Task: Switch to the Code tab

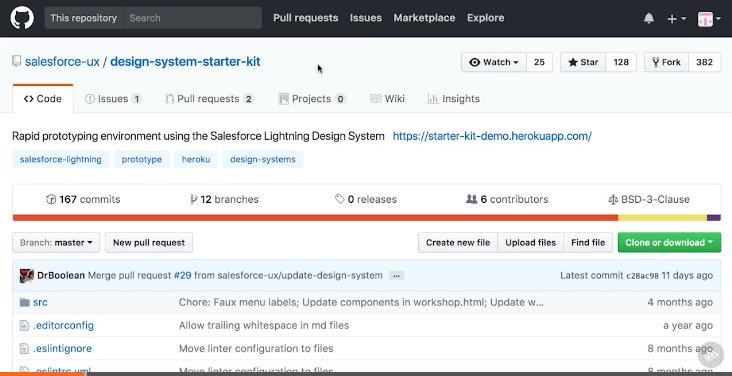Action: [43, 99]
